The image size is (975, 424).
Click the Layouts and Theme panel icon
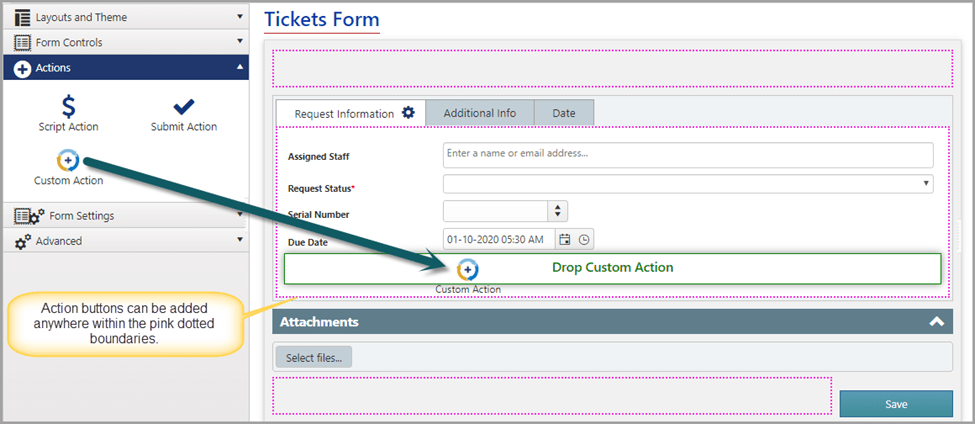pyautogui.click(x=22, y=17)
